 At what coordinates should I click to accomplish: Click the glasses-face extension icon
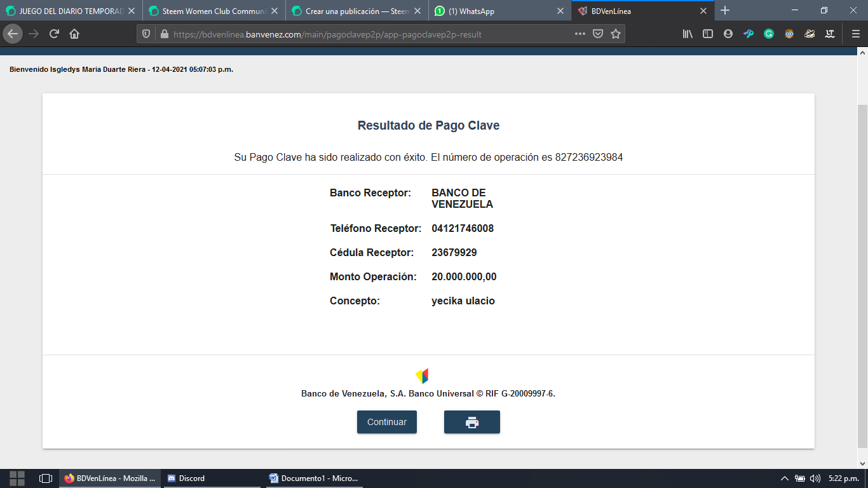point(789,34)
